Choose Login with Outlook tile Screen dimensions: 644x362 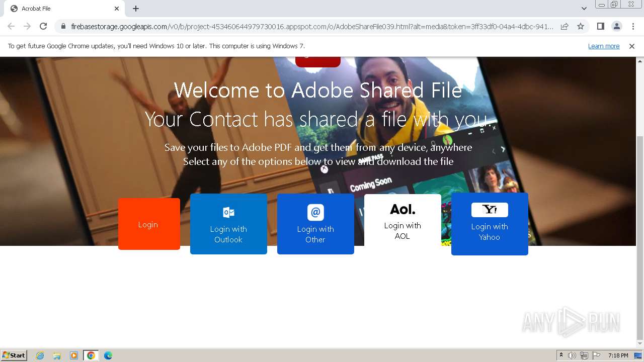[228, 224]
